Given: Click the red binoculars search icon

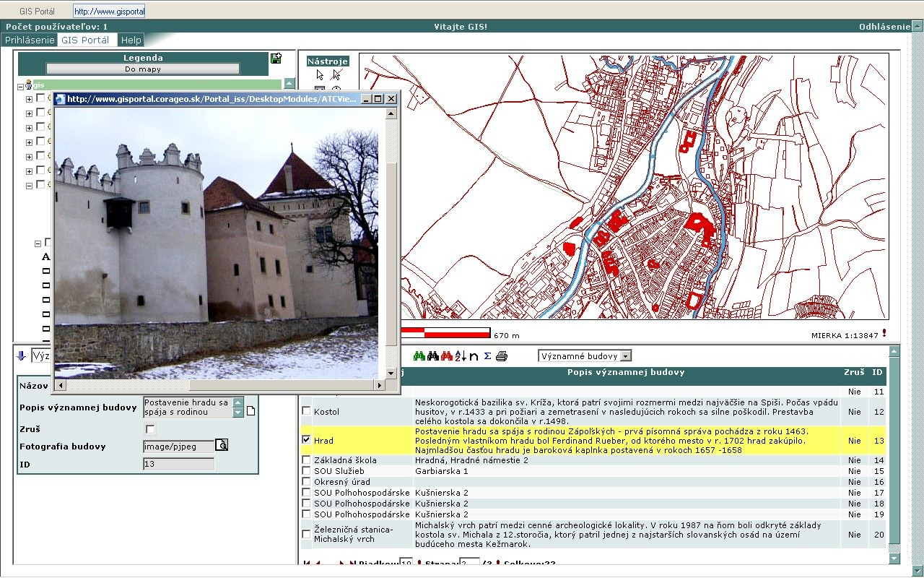Looking at the screenshot, I should tap(447, 356).
